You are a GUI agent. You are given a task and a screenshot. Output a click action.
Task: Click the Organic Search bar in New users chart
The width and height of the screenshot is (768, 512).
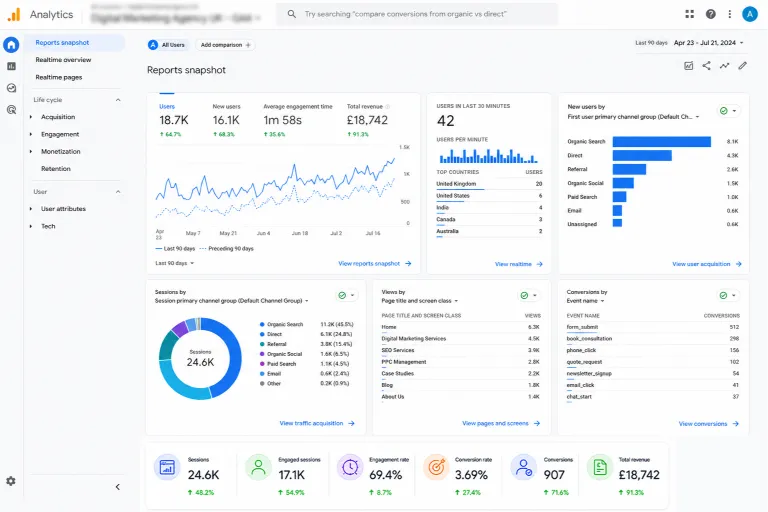[x=662, y=142]
